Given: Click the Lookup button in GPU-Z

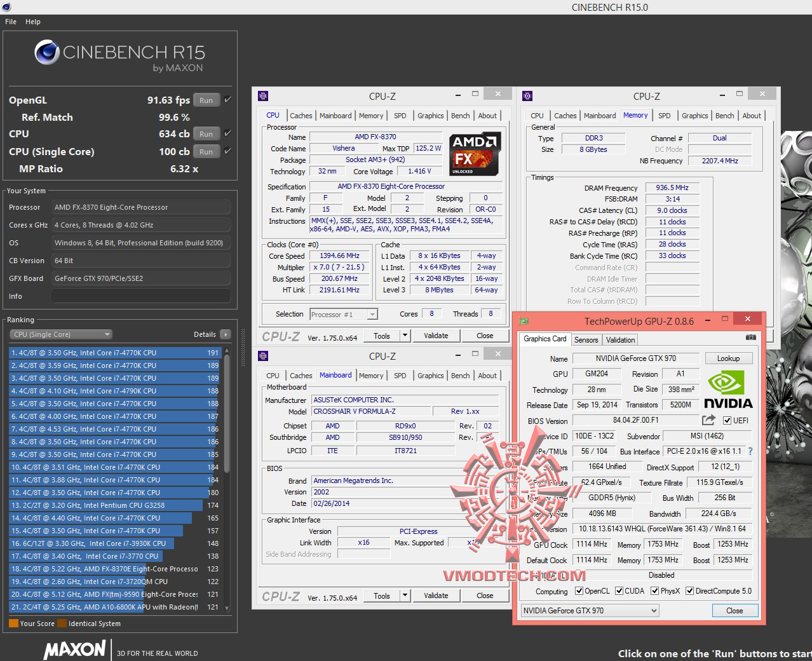Looking at the screenshot, I should pos(728,358).
